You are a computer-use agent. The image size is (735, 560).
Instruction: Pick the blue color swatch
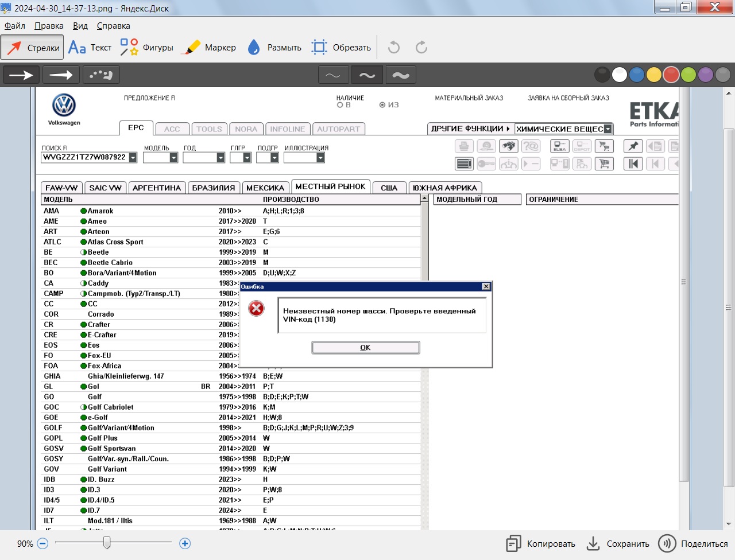[637, 75]
